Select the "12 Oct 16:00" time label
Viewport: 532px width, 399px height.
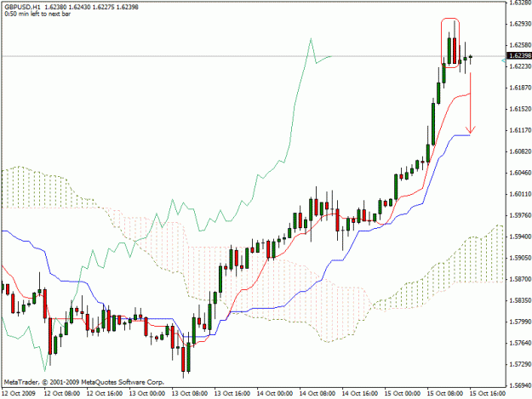pyautogui.click(x=105, y=394)
